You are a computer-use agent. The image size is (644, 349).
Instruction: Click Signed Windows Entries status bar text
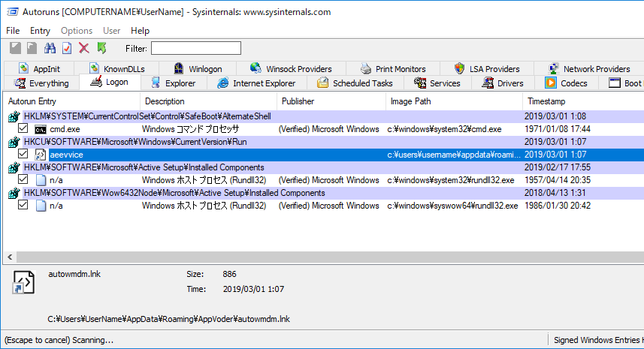(598, 340)
